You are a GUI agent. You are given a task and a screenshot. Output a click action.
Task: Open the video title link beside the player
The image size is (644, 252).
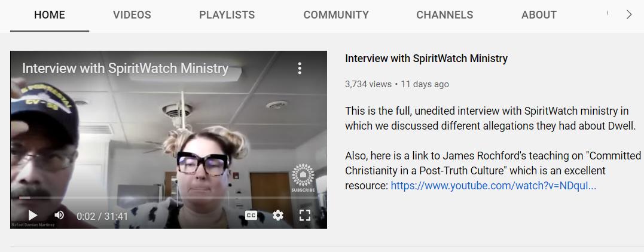(x=426, y=59)
